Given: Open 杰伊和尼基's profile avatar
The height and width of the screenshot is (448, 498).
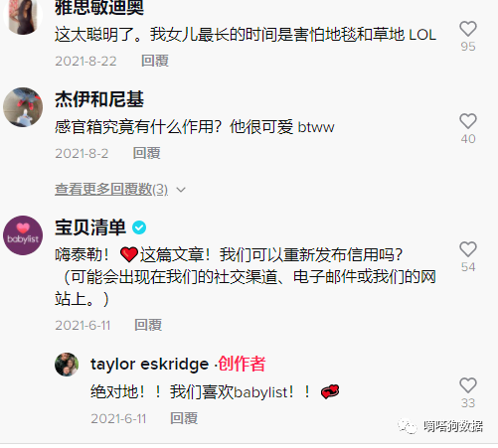Looking at the screenshot, I should [x=23, y=107].
